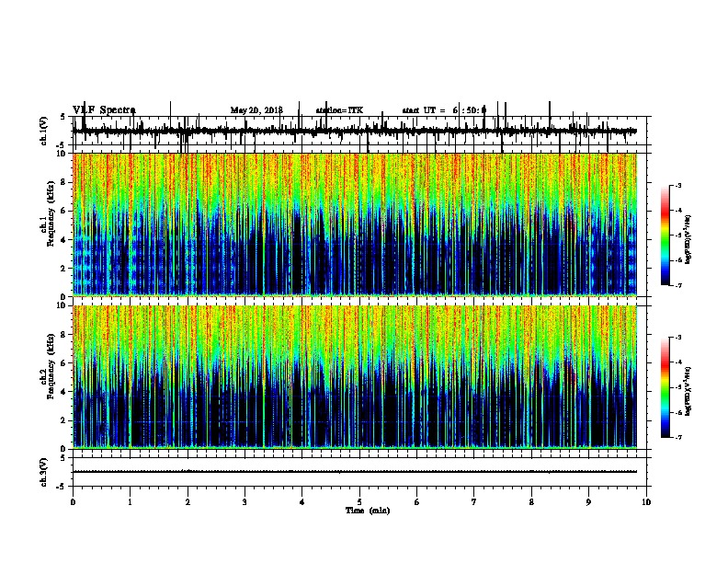Click the 'station=ITK' label
Viewport: 728px width, 563px height.
pyautogui.click(x=339, y=110)
